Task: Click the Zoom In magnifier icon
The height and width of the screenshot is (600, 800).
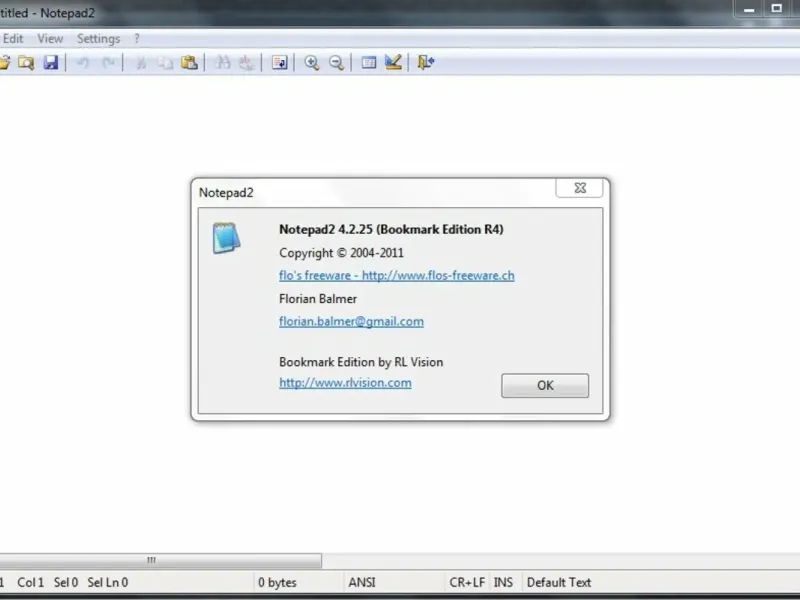Action: [x=312, y=62]
